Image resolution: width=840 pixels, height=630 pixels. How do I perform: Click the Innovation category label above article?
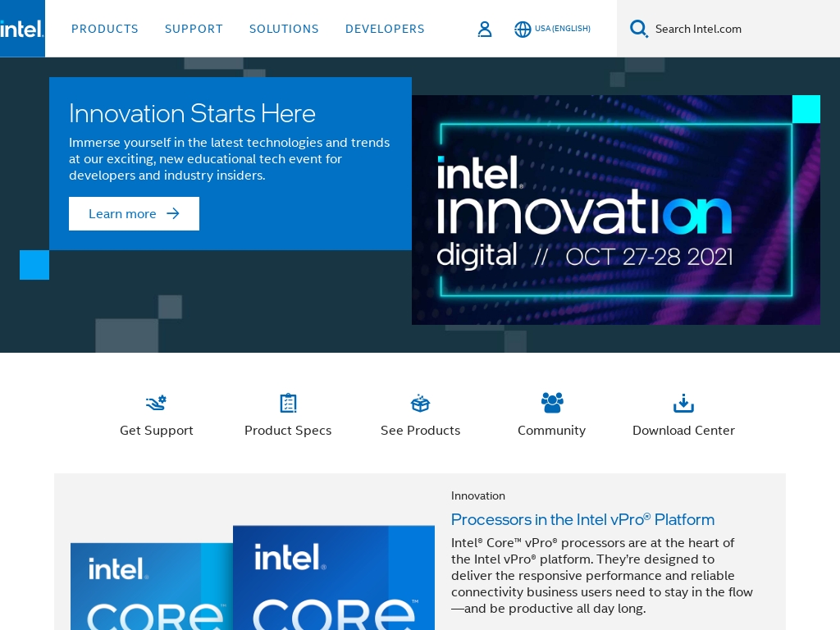(478, 495)
